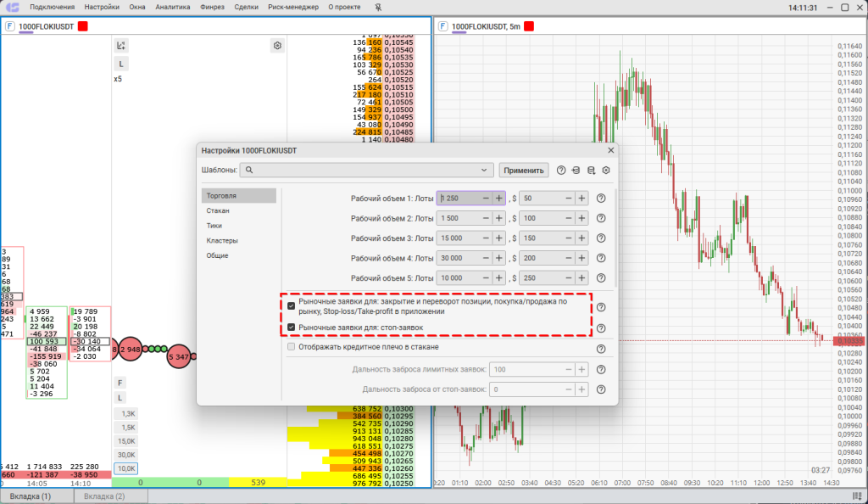The image size is (868, 504).
Task: Open order book gear settings icon
Action: [277, 46]
